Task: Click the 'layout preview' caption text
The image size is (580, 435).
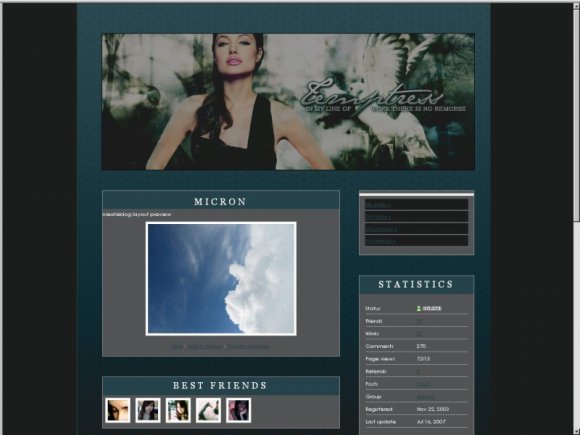Action: coord(152,214)
